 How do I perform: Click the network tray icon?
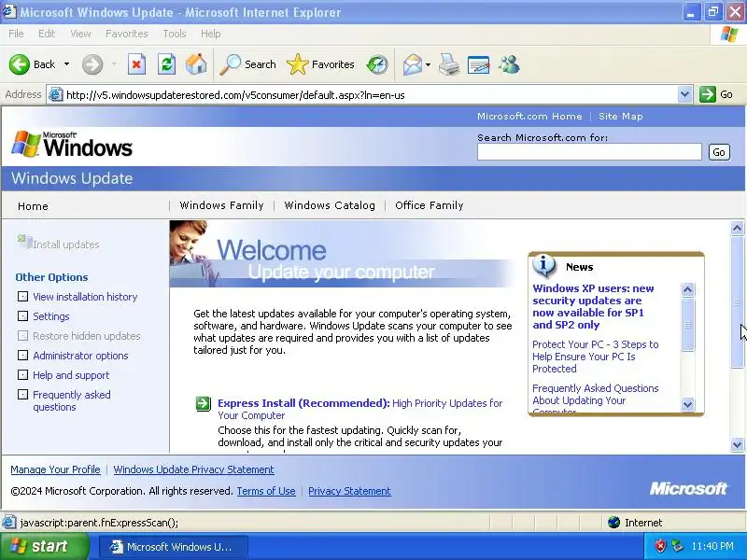pyautogui.click(x=677, y=546)
